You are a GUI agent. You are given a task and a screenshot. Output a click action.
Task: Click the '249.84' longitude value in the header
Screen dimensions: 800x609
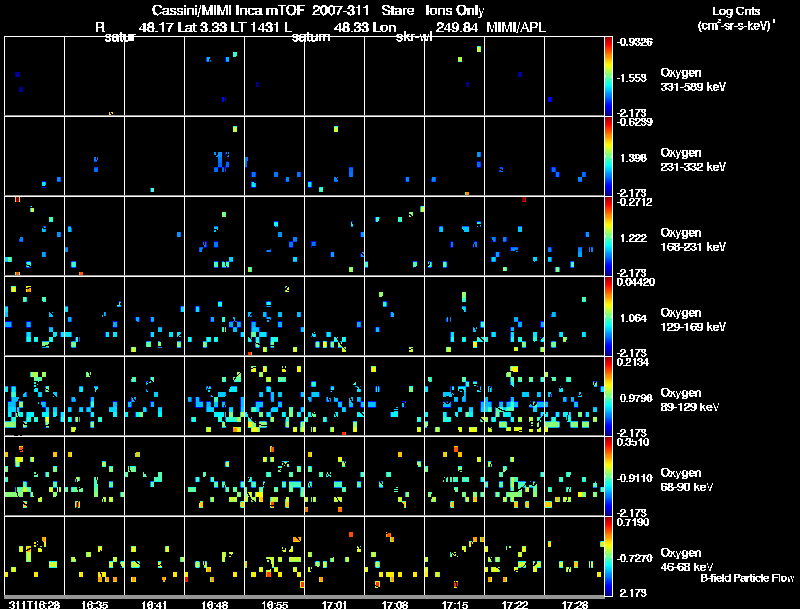point(457,27)
